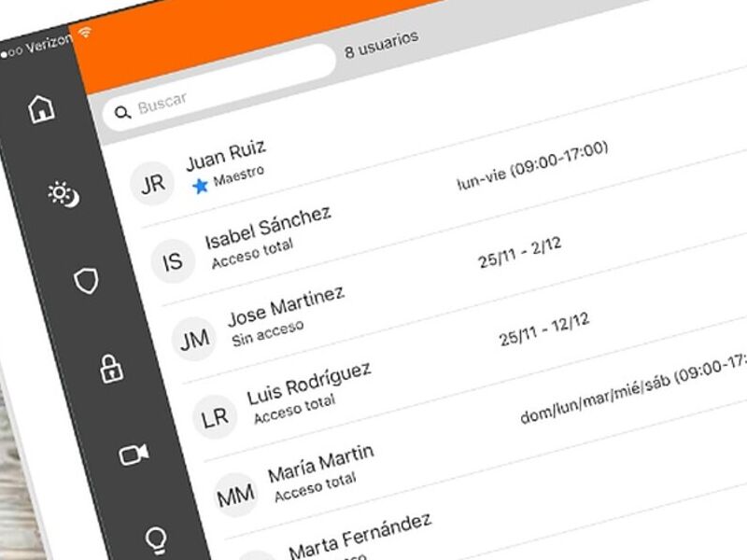Open the day/night modes sidebar icon
The image size is (747, 560).
pyautogui.click(x=63, y=194)
